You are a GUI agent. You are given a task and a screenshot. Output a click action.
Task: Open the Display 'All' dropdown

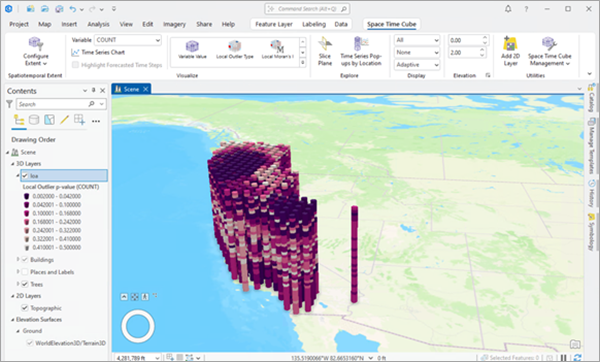[x=417, y=40]
